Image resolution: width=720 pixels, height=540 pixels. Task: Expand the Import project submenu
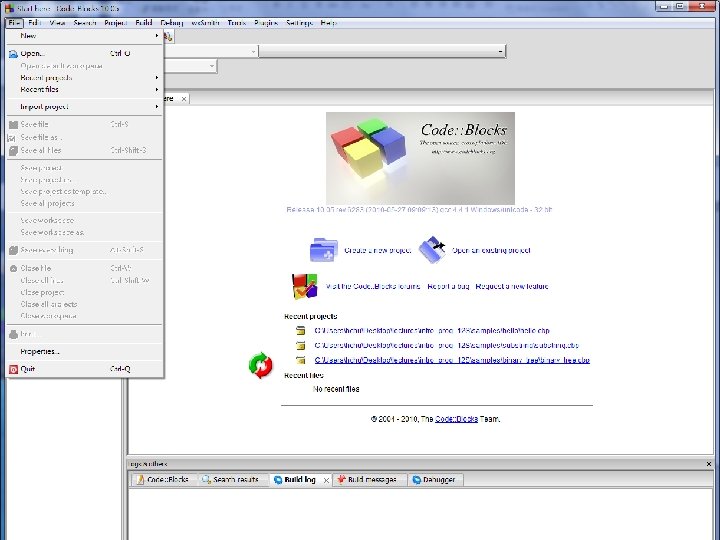click(x=85, y=107)
